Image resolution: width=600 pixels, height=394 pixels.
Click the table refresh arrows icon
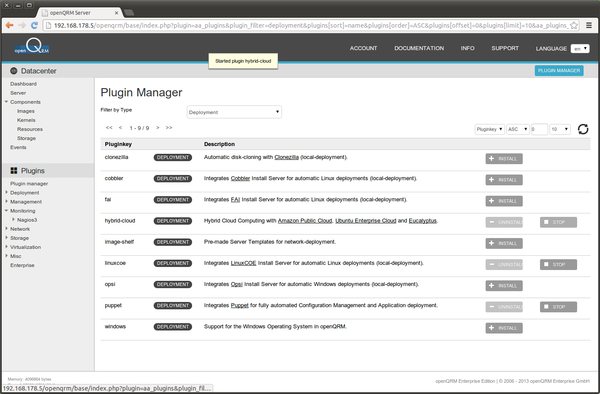583,129
